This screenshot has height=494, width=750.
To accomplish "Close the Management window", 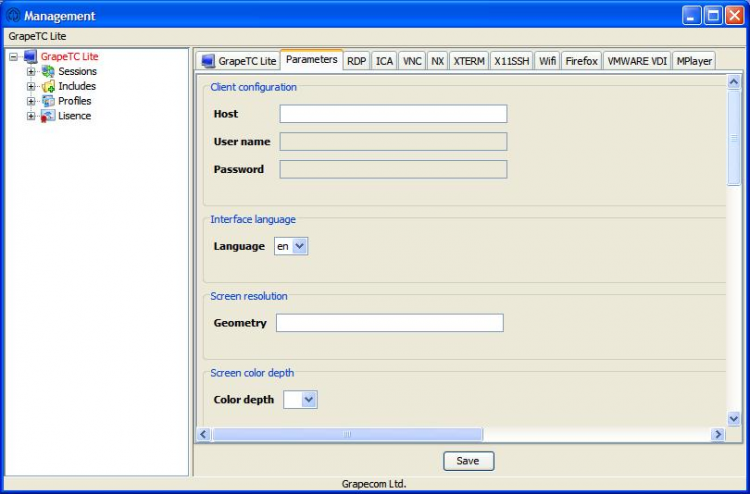I will (734, 16).
